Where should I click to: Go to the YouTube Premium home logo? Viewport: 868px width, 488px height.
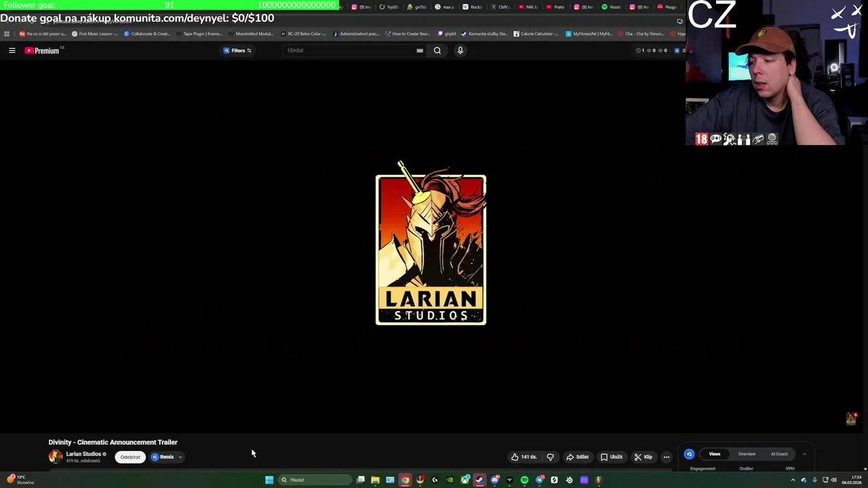tap(42, 50)
